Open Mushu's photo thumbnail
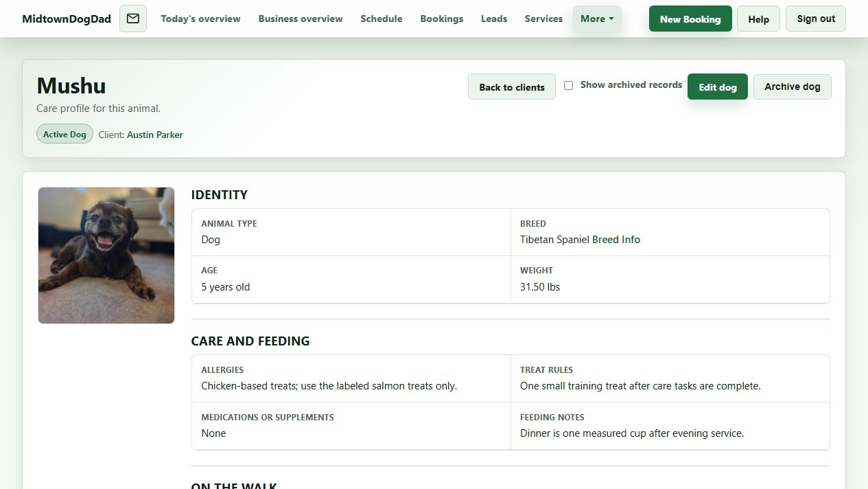This screenshot has width=868, height=489. coord(106,255)
